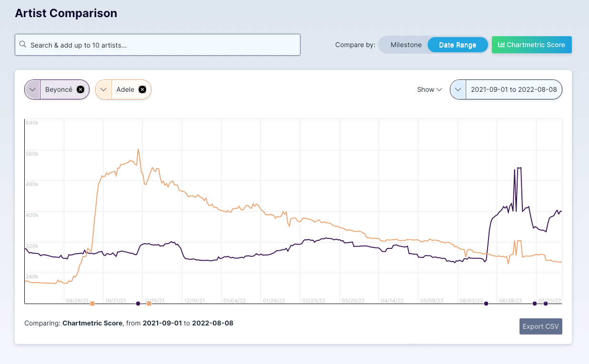Click the orange square marker after 09/26/21

[92, 304]
